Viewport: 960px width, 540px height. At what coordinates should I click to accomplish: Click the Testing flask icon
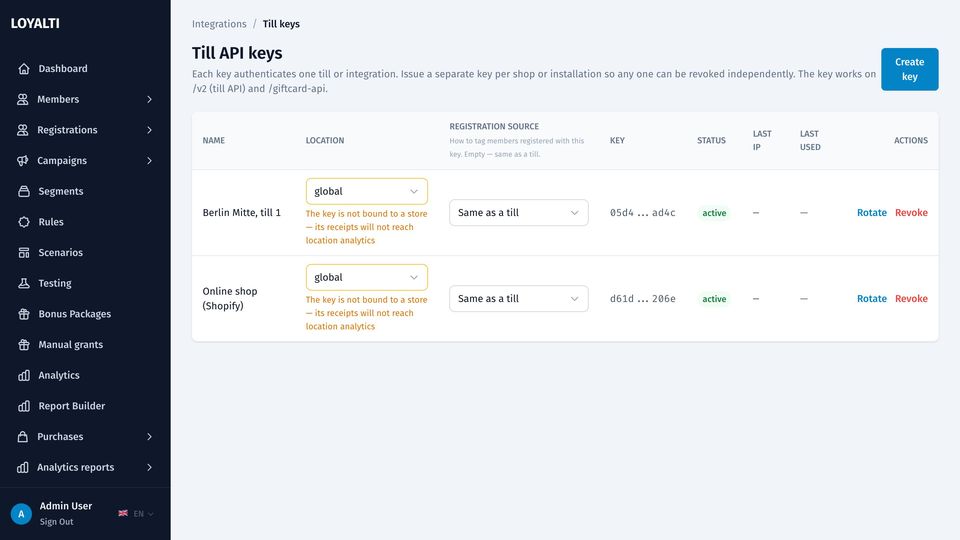24,283
